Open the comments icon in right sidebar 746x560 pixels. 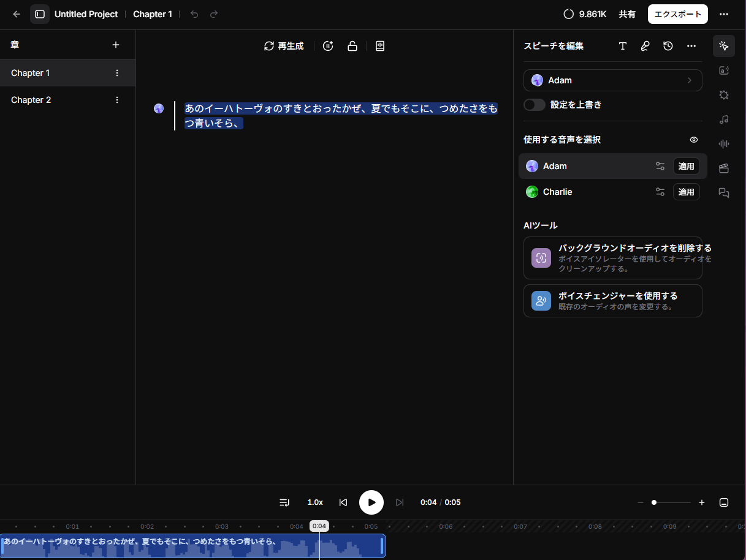tap(724, 193)
